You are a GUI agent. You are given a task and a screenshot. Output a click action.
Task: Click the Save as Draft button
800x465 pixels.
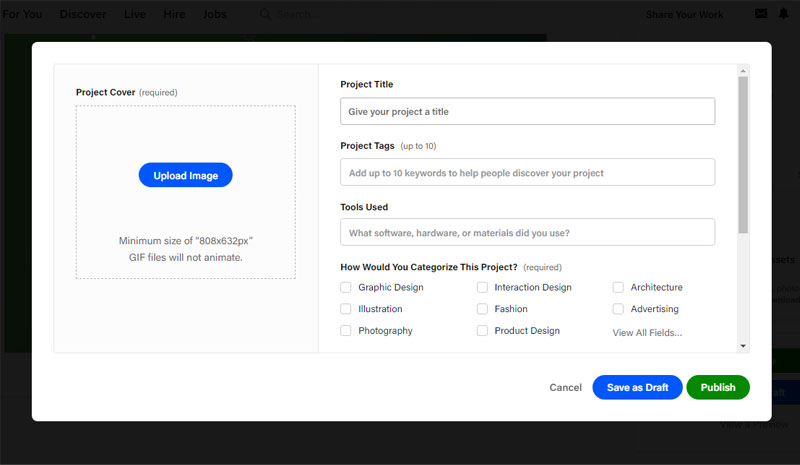coord(637,388)
